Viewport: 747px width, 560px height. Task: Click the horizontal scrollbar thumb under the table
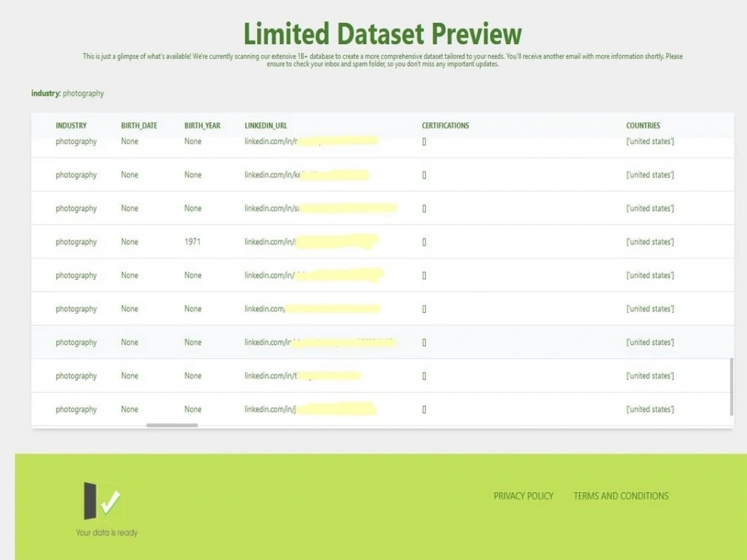click(x=172, y=426)
